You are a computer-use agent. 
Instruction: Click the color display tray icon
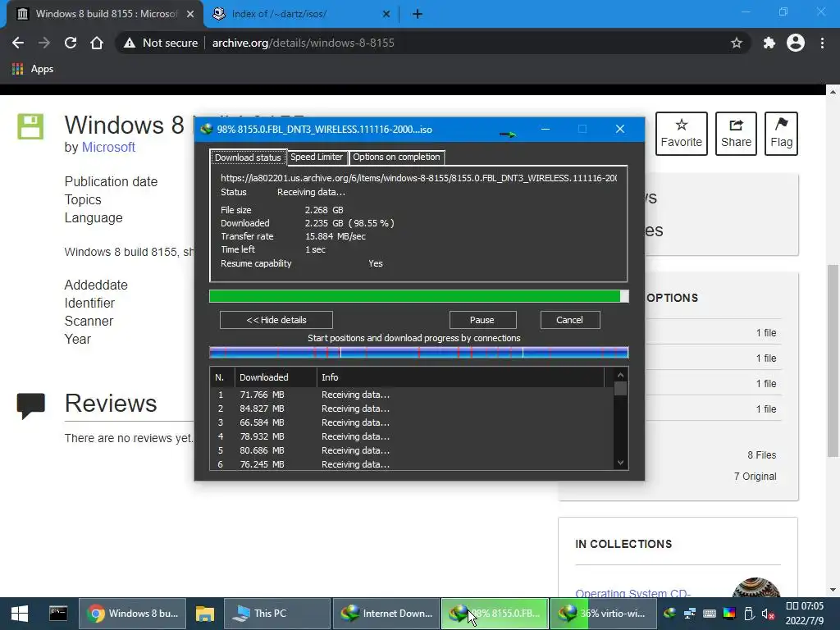(x=729, y=614)
